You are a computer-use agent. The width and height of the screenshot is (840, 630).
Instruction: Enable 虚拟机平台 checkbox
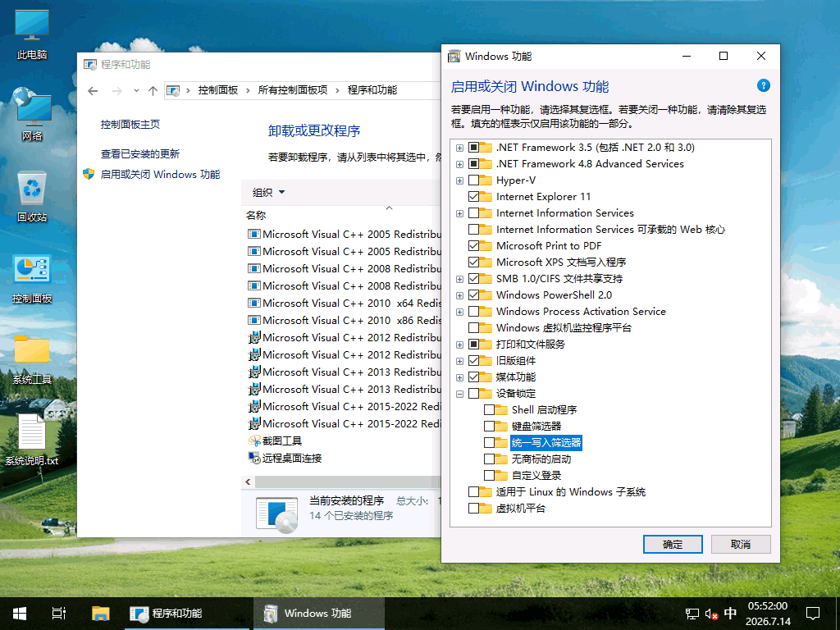(473, 509)
